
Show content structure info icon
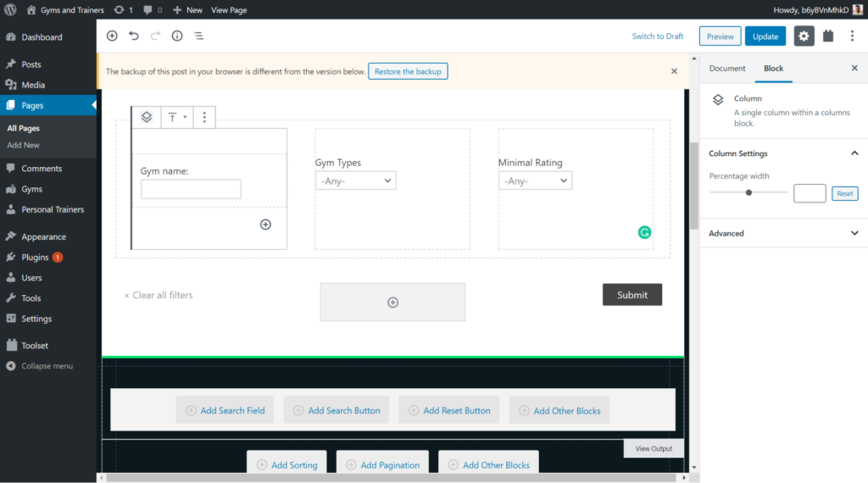[177, 36]
